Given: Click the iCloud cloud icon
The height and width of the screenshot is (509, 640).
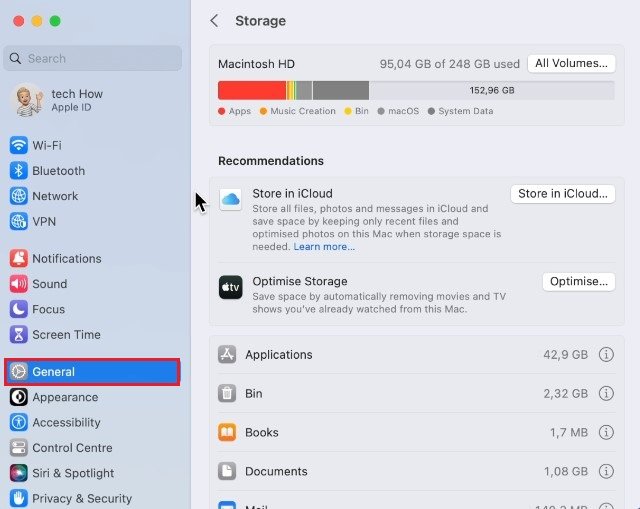Looking at the screenshot, I should (x=230, y=200).
